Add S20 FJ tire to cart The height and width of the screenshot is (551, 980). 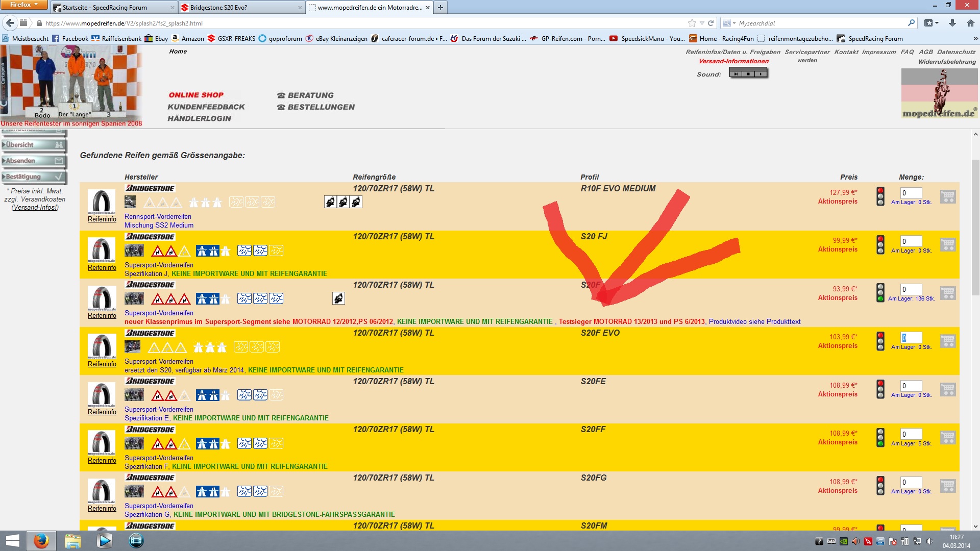point(948,244)
